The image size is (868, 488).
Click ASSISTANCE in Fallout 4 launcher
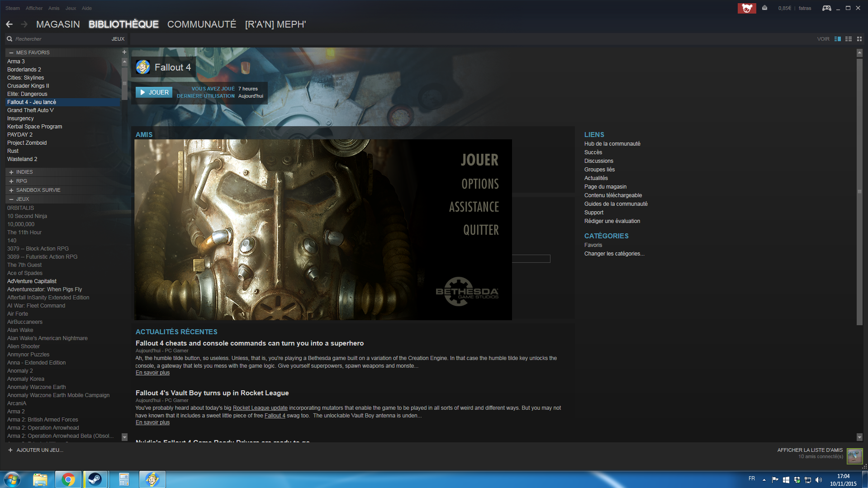tap(474, 207)
